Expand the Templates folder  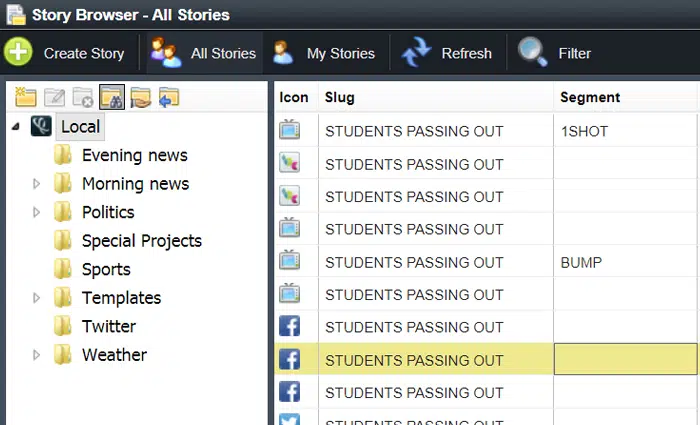[x=37, y=298]
